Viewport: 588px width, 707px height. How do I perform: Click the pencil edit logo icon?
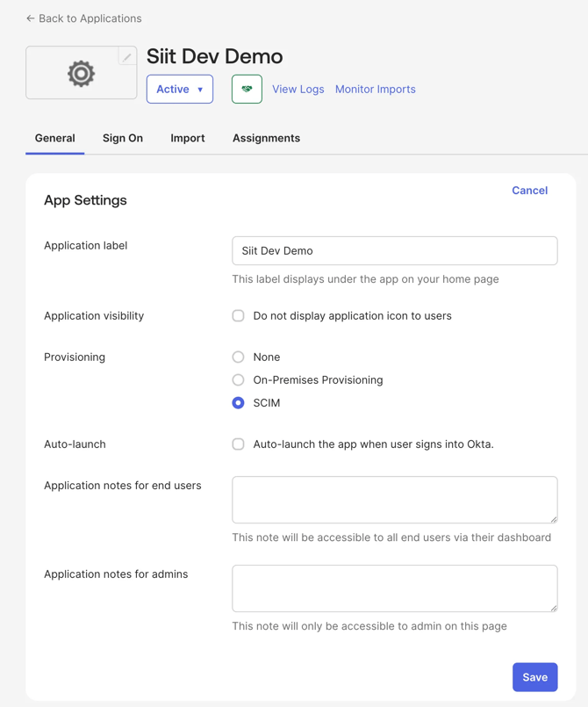pos(127,57)
